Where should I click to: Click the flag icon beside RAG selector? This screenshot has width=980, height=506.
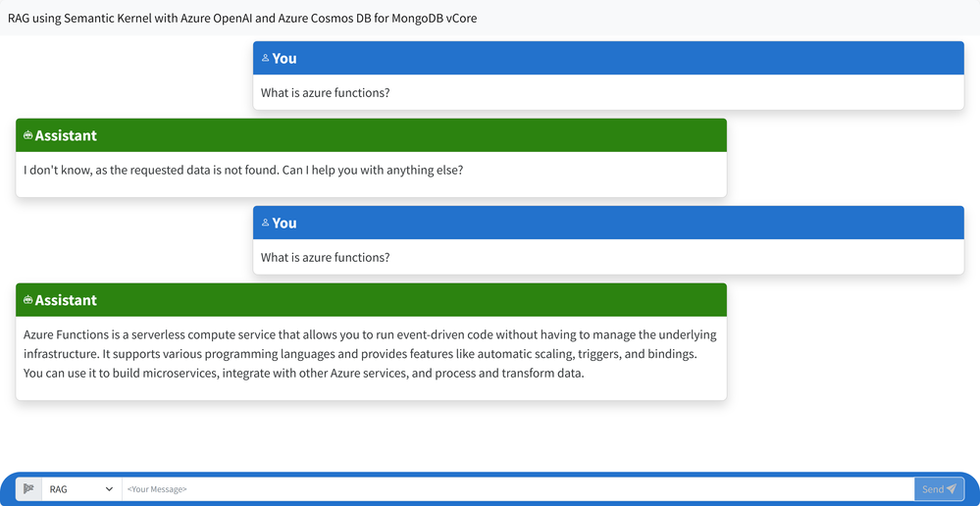point(28,489)
